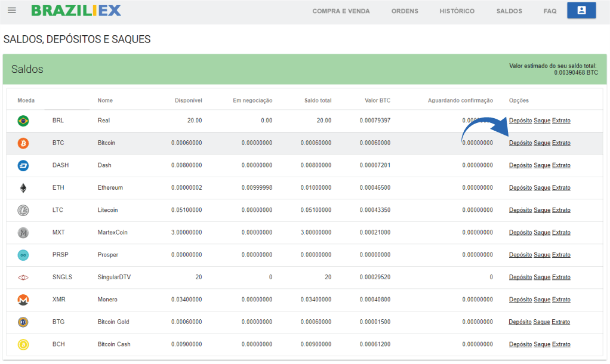
Task: Click the Bitcoin Cash icon
Action: coord(23,344)
